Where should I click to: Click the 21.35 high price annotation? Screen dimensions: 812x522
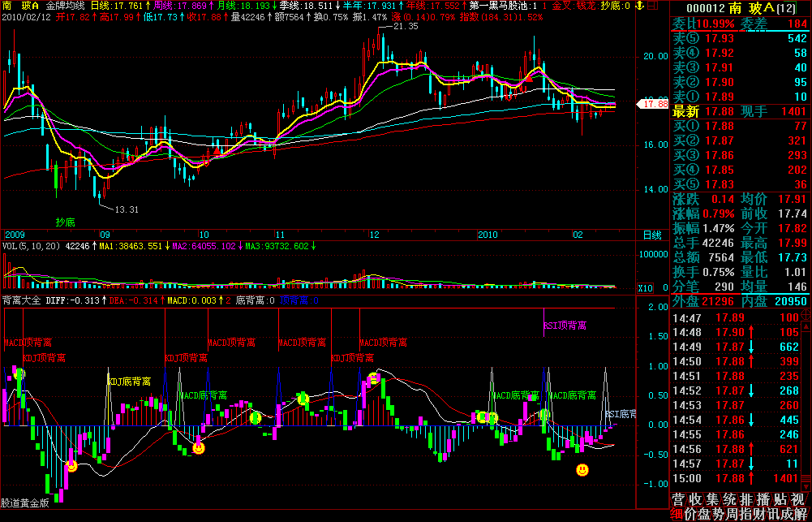[x=406, y=27]
